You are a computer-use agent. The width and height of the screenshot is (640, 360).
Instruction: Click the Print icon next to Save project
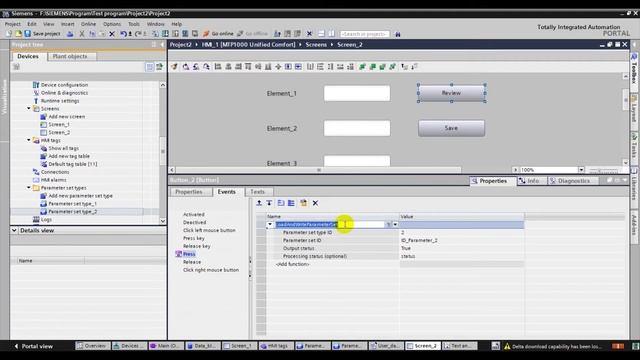coord(70,34)
